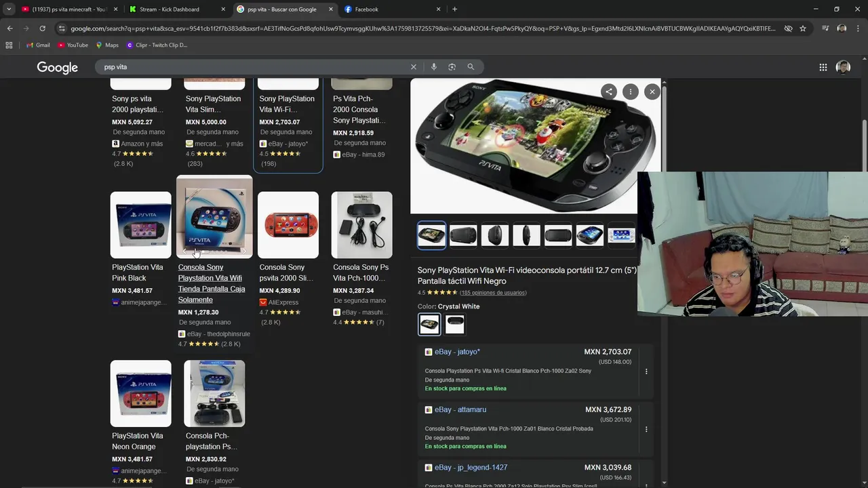This screenshot has height=488, width=868.
Task: Go to the Google logo homepage
Action: (x=58, y=67)
